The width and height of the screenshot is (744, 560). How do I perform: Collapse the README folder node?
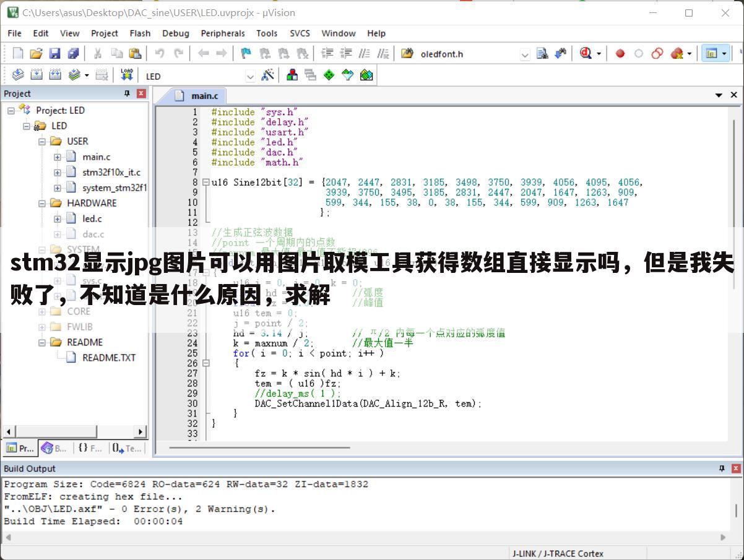click(42, 342)
